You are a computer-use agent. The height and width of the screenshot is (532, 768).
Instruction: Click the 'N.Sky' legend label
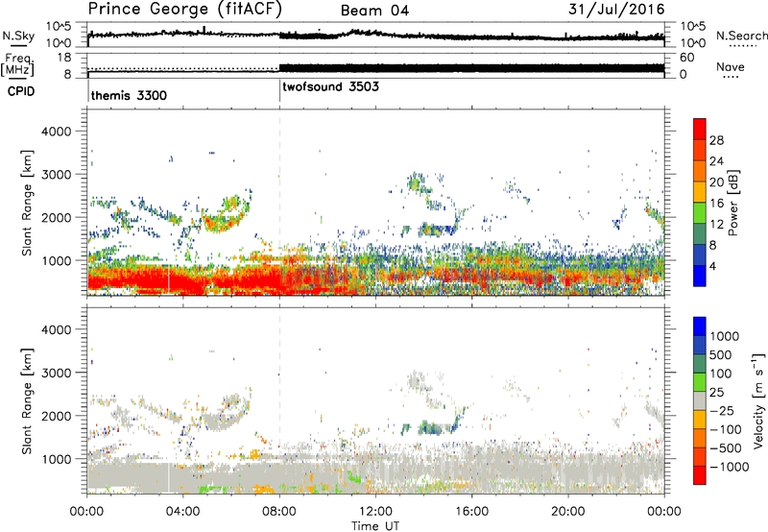click(x=18, y=36)
